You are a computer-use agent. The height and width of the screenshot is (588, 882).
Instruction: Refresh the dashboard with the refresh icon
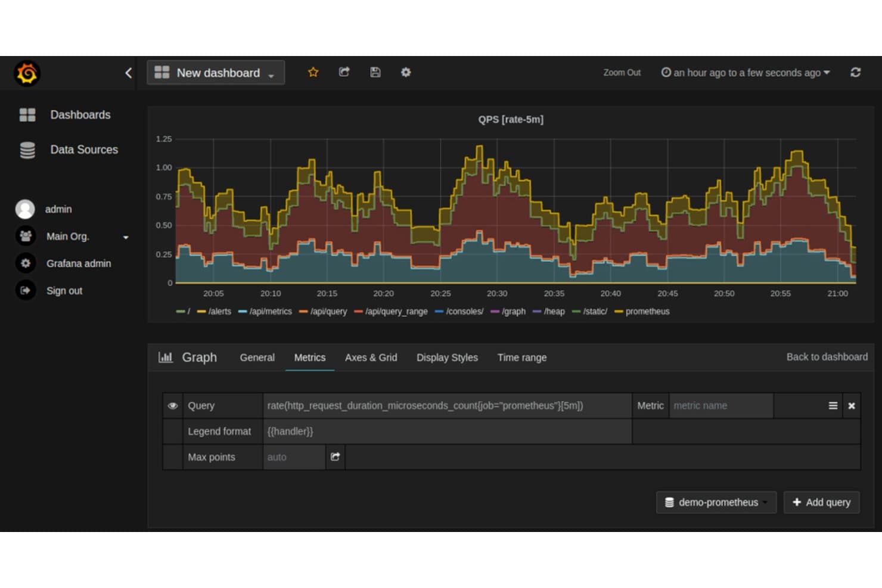[855, 72]
